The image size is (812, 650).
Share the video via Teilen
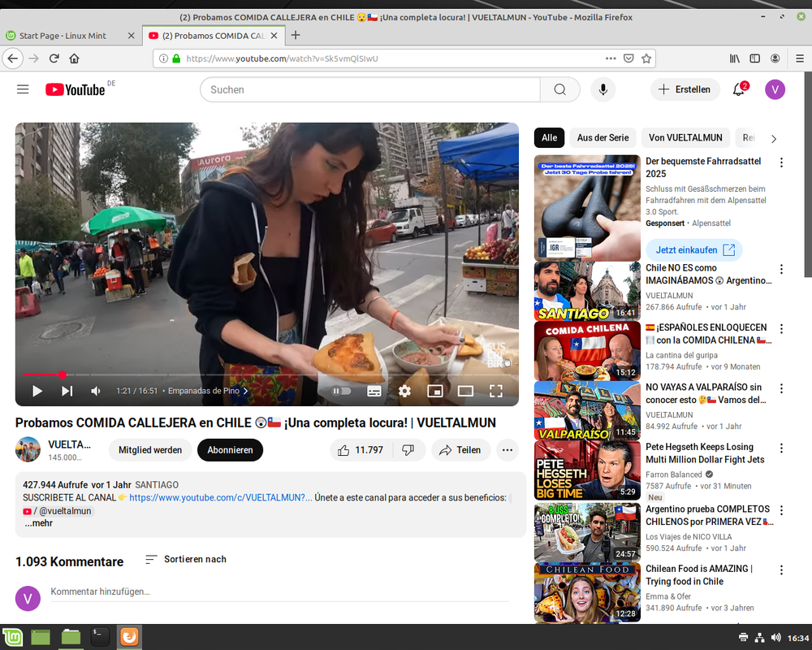point(460,450)
